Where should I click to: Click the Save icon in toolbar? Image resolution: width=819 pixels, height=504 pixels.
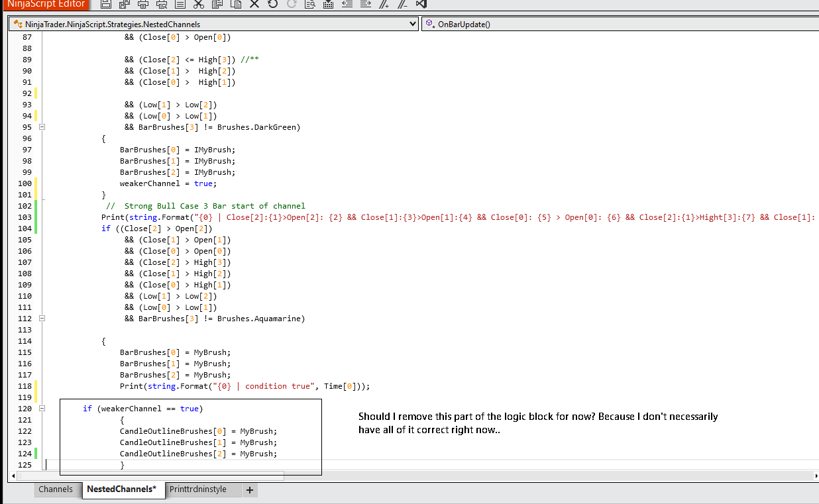point(106,4)
